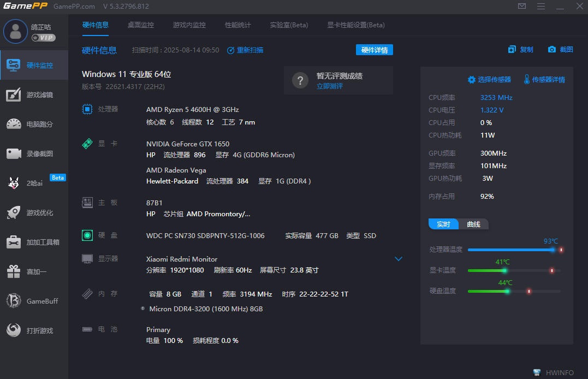The height and width of the screenshot is (379, 588).
Task: Switch to the 硬件信息 tab
Action: pos(95,25)
